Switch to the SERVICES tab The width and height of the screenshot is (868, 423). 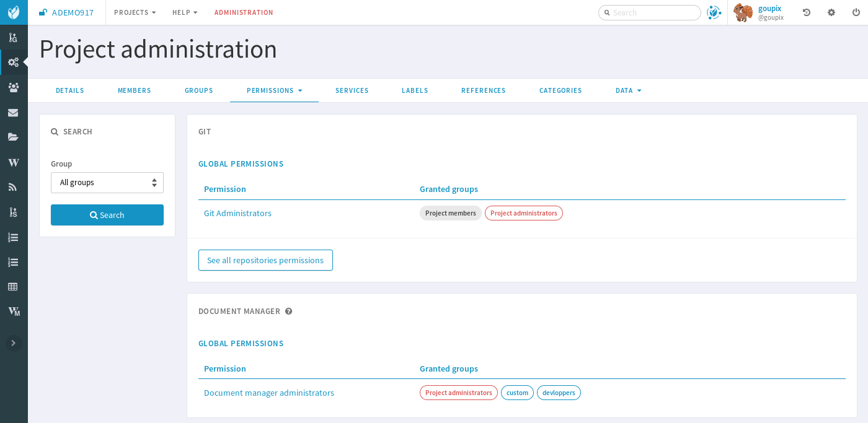[x=352, y=90]
